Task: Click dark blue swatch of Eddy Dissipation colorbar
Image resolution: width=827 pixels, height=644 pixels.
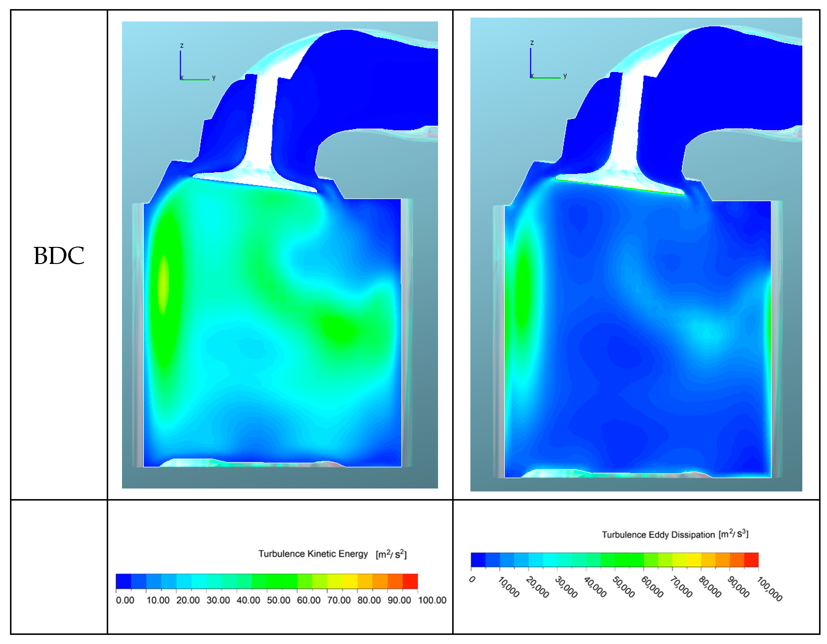Action: coord(478,560)
